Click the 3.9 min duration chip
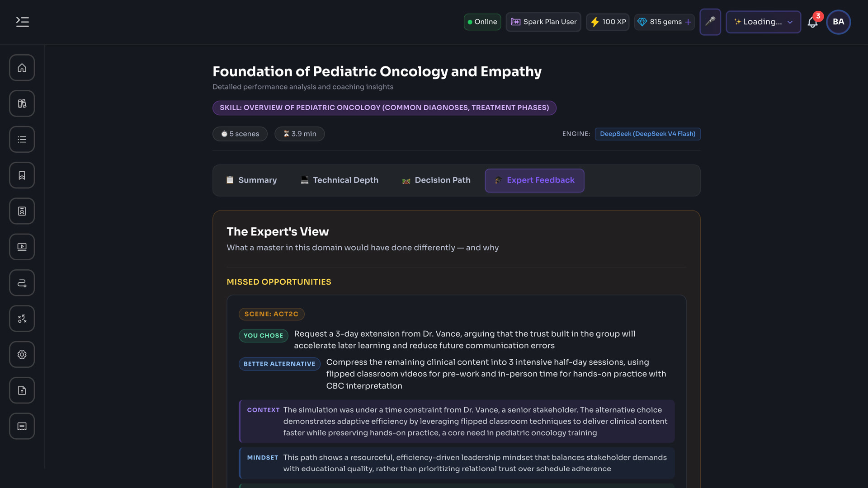The image size is (868, 488). pos(300,134)
